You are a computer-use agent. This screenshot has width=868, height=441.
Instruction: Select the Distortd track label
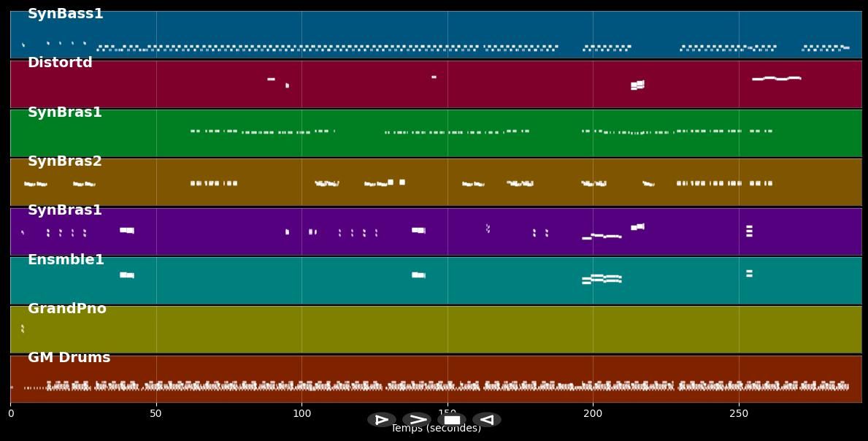click(x=60, y=63)
